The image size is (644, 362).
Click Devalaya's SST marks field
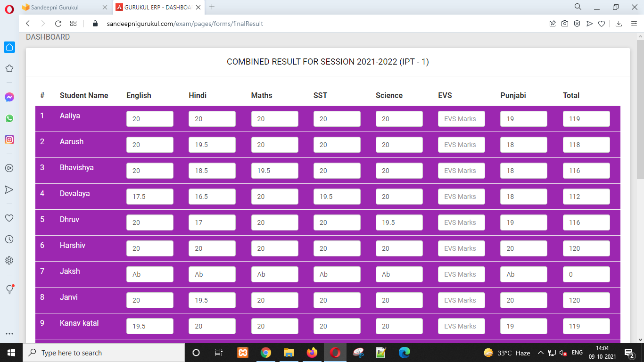coord(337,197)
